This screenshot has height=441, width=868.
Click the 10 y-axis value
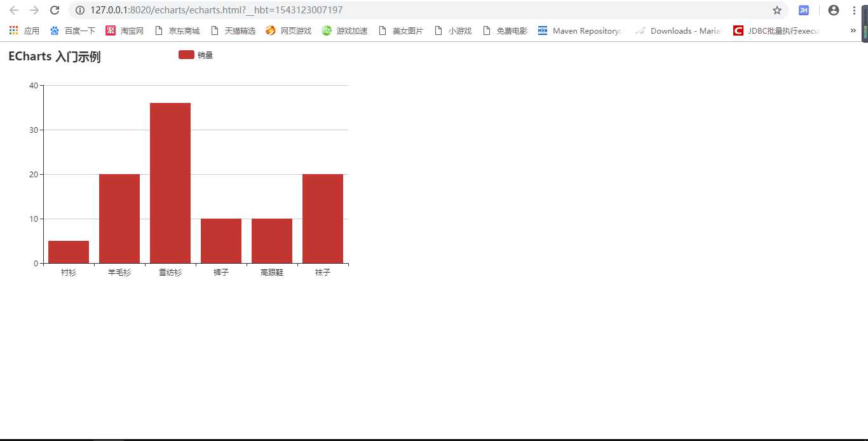pos(34,219)
